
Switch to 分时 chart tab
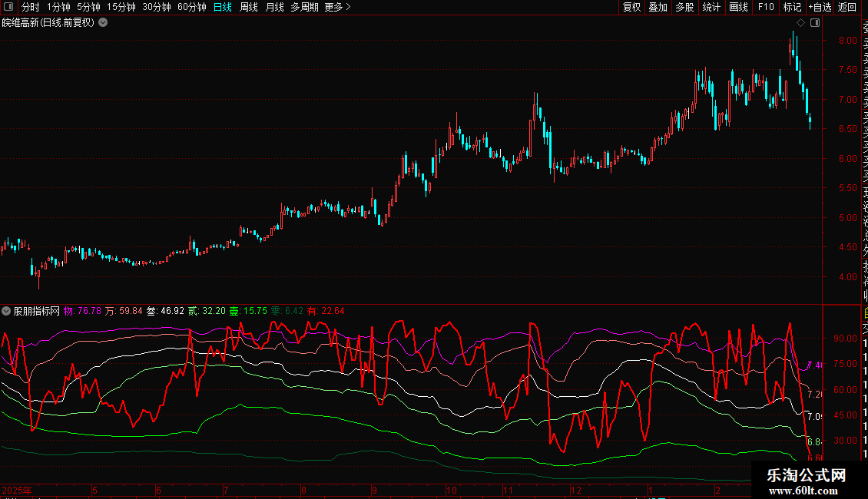tap(31, 7)
